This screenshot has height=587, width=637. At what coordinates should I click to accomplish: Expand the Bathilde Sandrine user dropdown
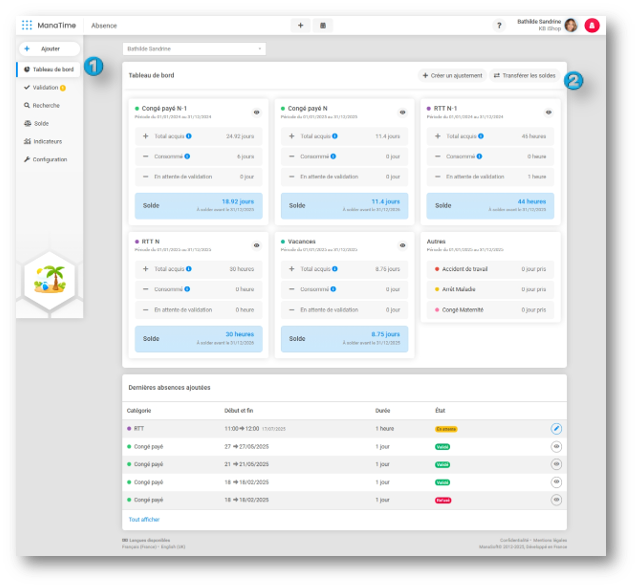coord(194,49)
